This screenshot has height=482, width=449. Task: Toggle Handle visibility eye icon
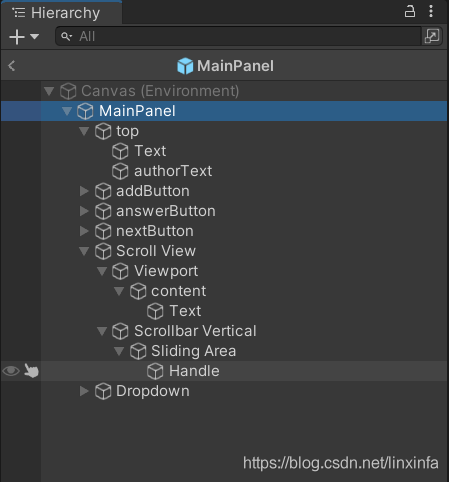pos(11,371)
